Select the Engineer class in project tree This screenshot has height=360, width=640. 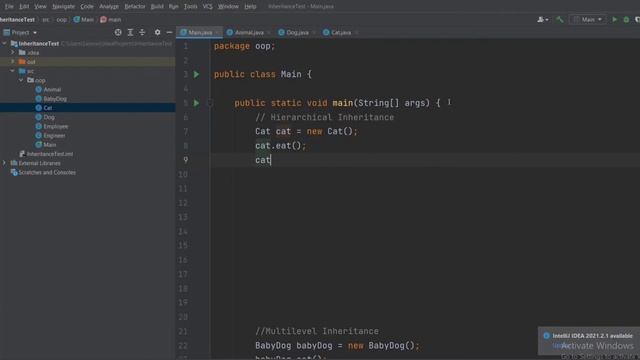(x=54, y=136)
